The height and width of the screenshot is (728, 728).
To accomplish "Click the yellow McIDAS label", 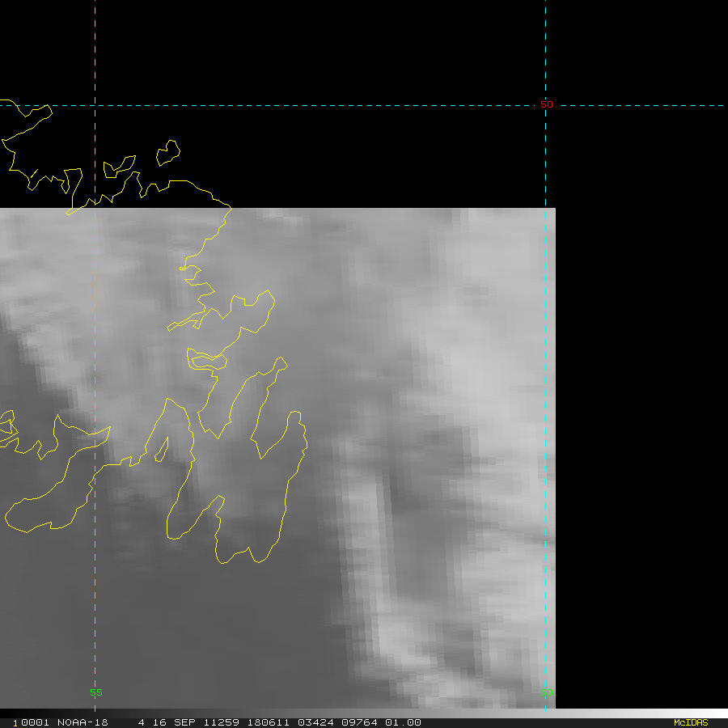I will point(690,722).
